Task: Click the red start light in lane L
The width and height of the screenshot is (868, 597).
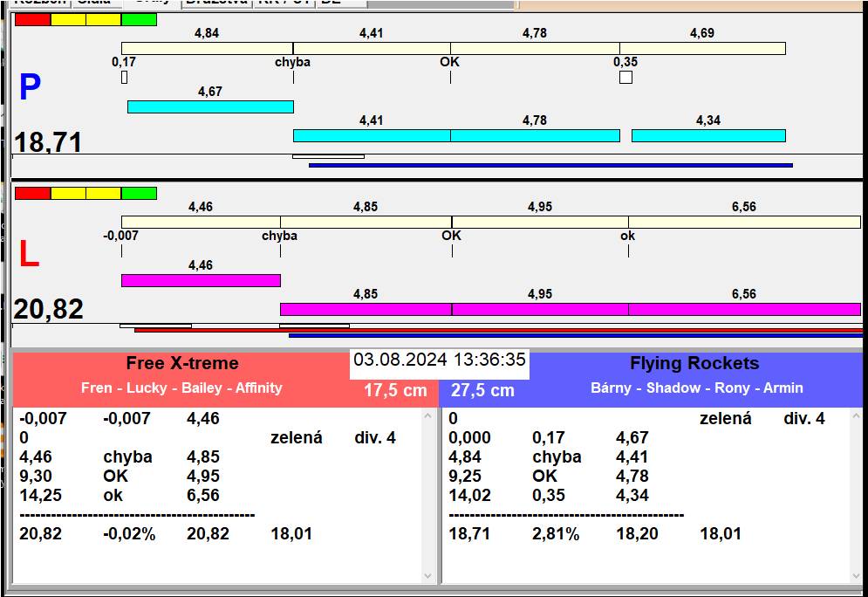Action: tap(32, 193)
